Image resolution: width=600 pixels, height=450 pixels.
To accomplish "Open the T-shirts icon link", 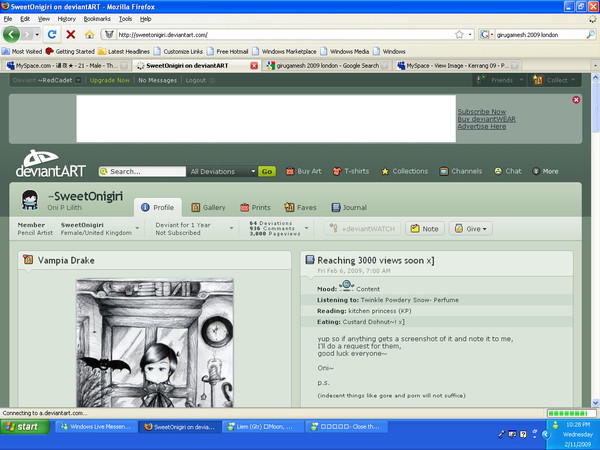I will point(337,171).
